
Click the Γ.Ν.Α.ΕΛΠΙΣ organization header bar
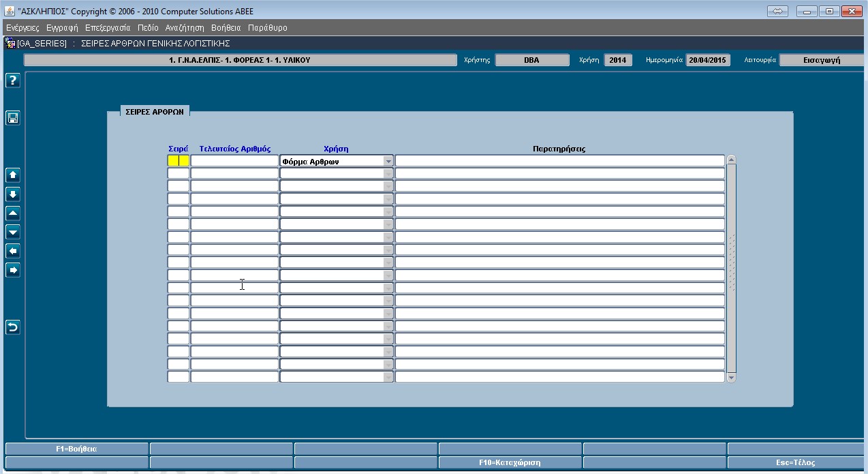coord(240,60)
